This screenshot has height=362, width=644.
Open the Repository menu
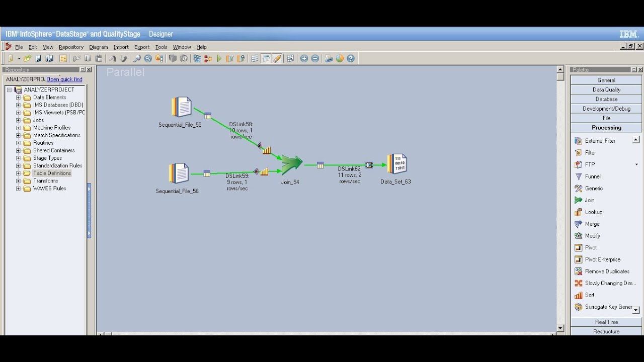click(71, 47)
